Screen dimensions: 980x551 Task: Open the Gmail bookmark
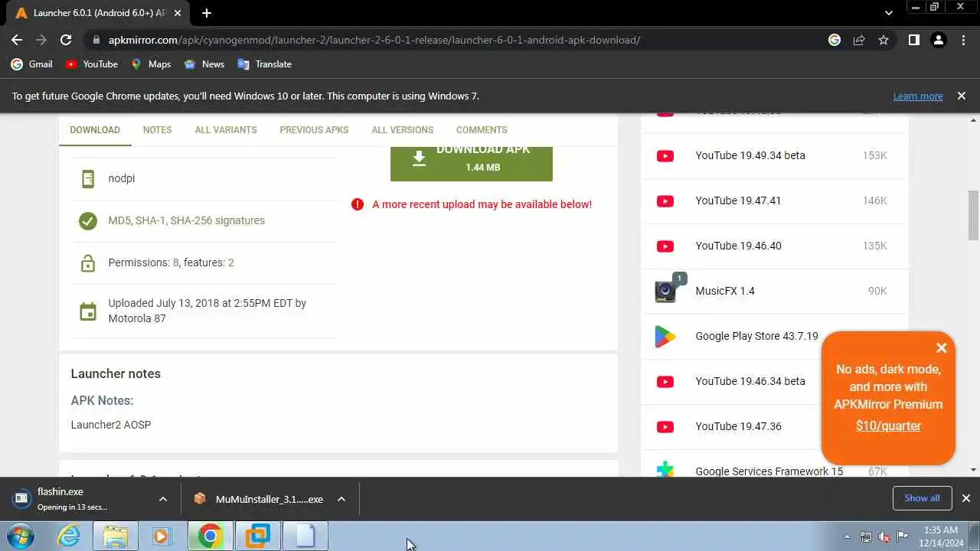(31, 64)
